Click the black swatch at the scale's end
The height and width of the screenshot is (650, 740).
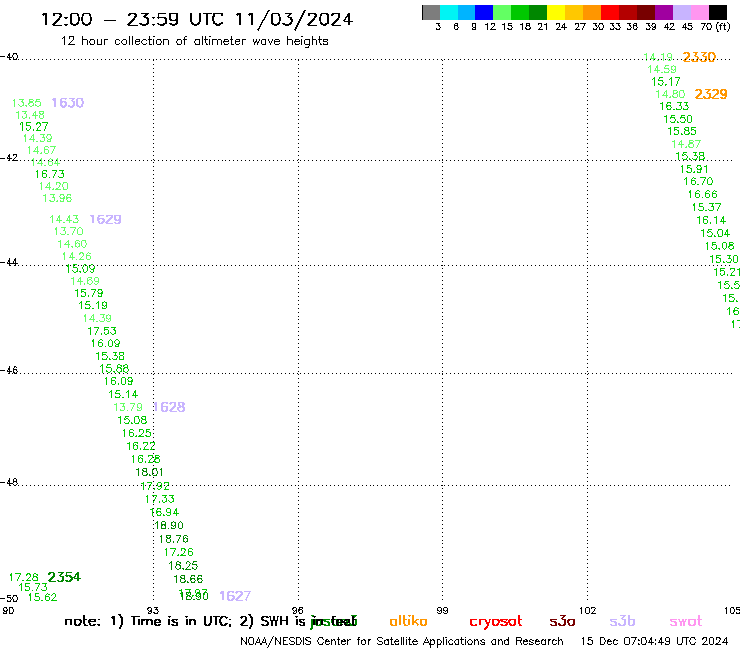pyautogui.click(x=718, y=13)
